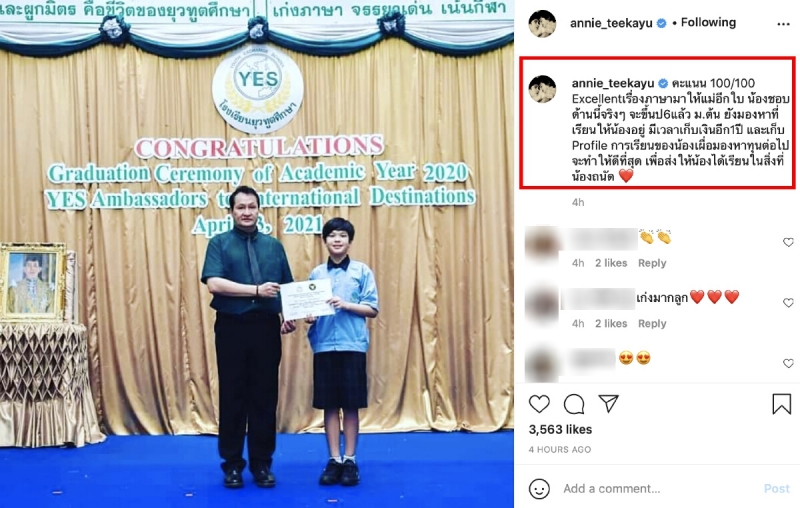Viewport: 800px width, 508px height.
Task: Reply to the clapping hands comment
Action: [x=652, y=263]
